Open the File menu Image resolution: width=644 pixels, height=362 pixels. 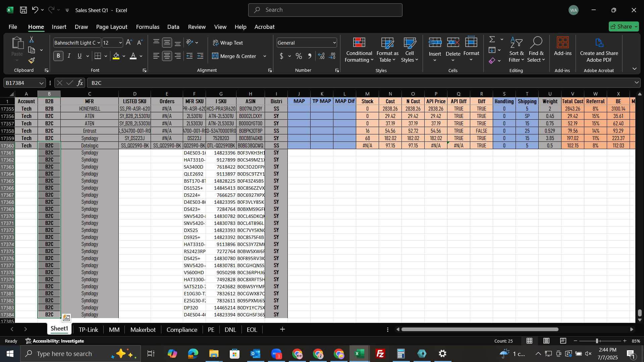click(13, 27)
